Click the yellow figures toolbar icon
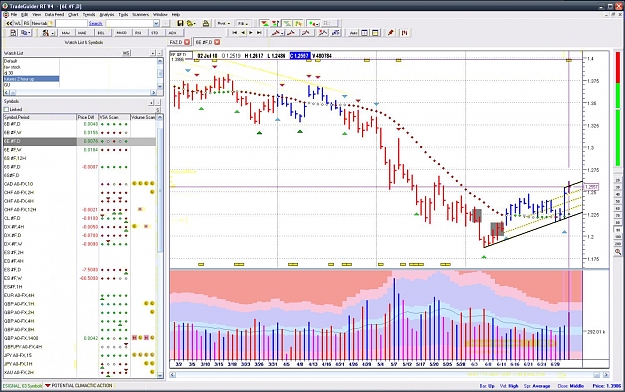The image size is (625, 392). 298,24
